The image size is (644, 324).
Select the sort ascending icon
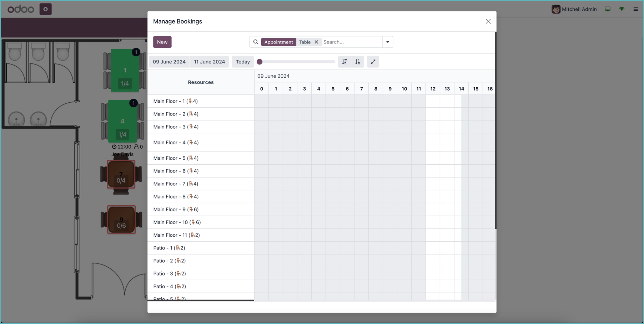point(358,62)
